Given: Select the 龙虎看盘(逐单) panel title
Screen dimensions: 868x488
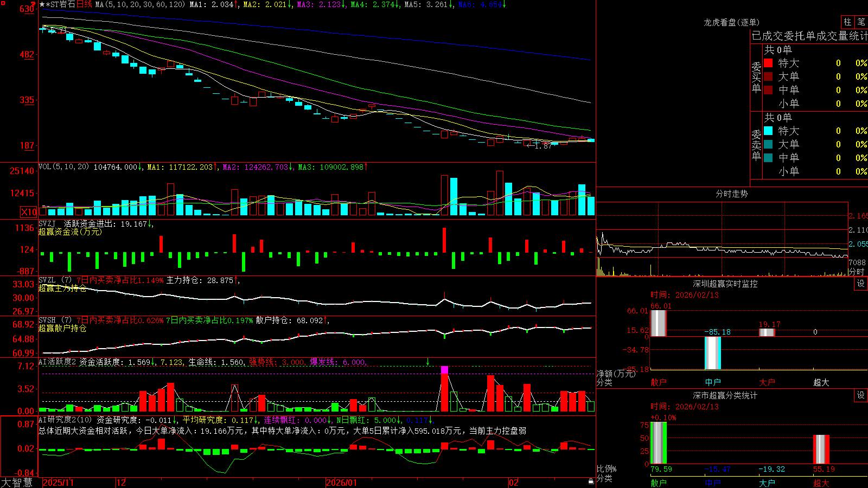Looking at the screenshot, I should coord(731,22).
